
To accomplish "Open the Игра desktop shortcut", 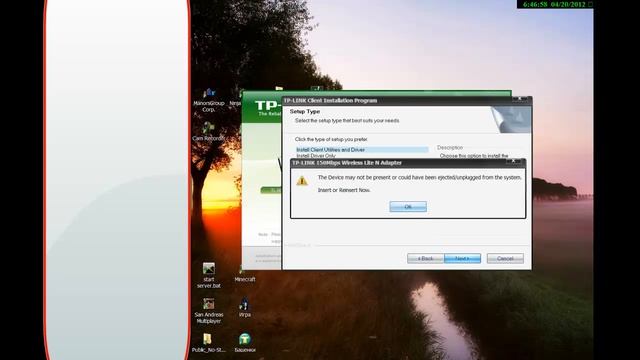I will pos(244,308).
